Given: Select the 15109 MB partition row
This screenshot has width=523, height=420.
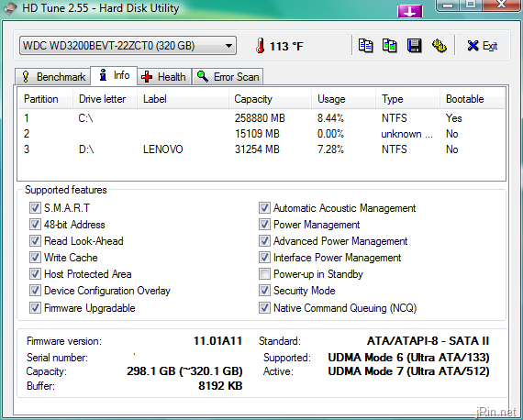Looking at the screenshot, I should (261, 134).
